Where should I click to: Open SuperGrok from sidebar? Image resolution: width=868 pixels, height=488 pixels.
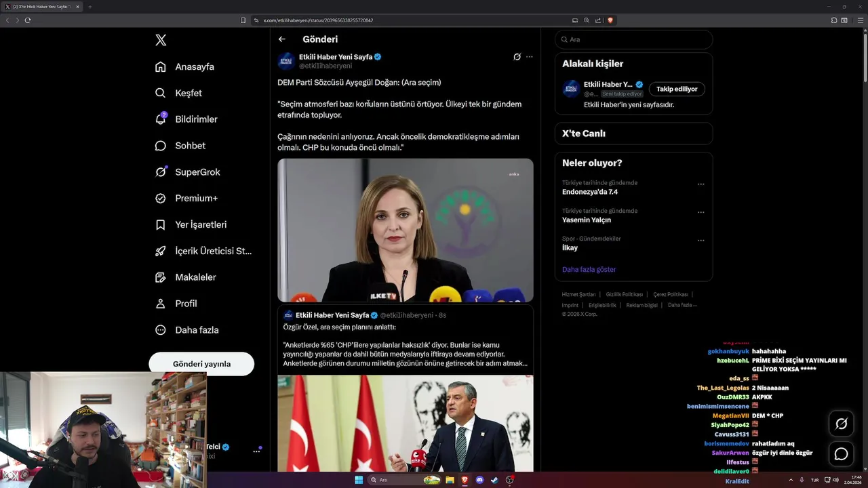coord(188,172)
